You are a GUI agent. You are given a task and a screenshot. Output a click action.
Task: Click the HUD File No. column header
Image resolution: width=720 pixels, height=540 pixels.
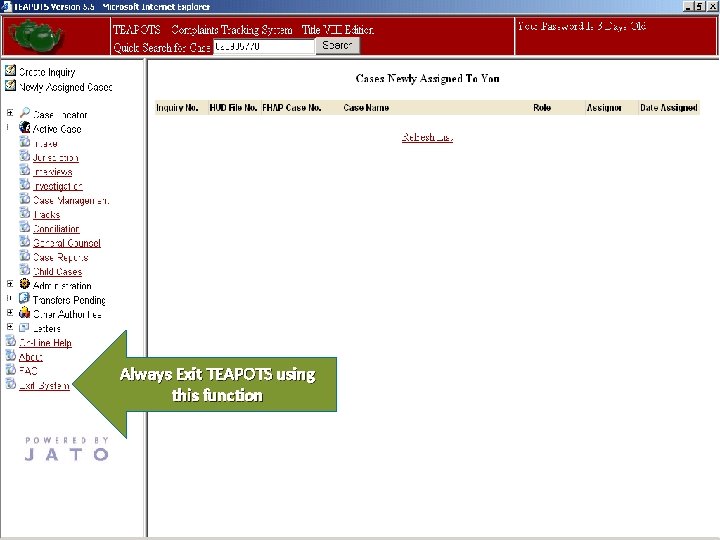233,107
